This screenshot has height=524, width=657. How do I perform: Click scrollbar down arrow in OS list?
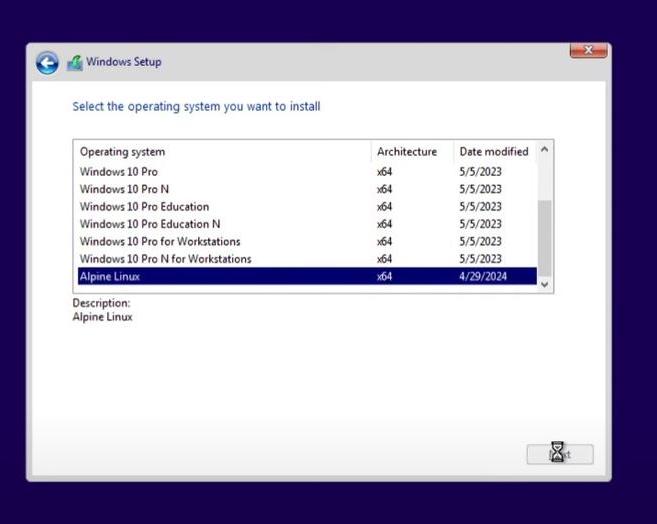coord(545,284)
